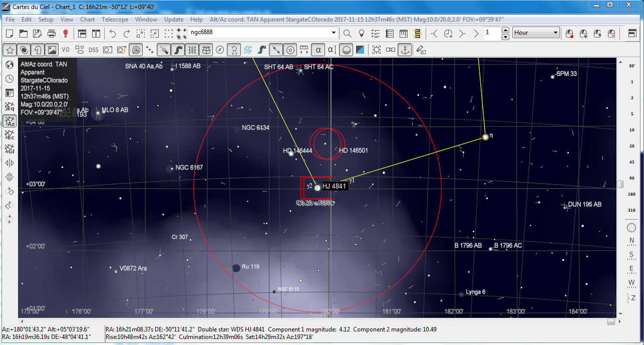
Task: Toggle star display
Action: point(9,50)
